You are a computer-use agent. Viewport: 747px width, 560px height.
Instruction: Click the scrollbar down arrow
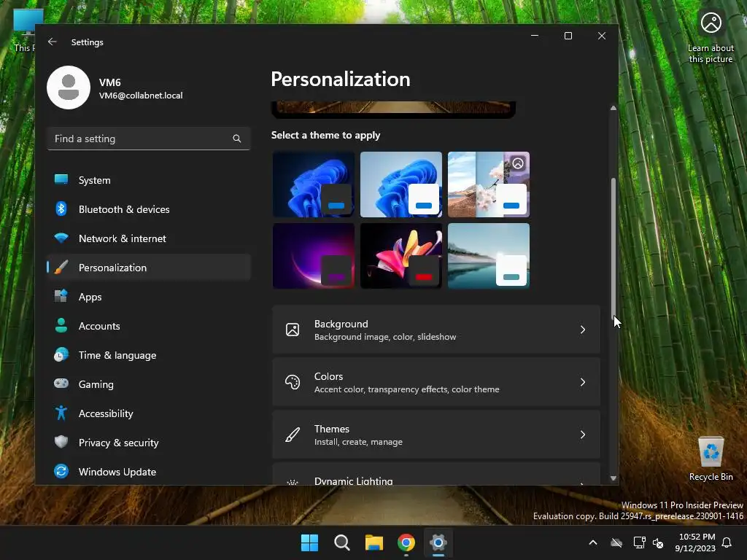point(613,478)
